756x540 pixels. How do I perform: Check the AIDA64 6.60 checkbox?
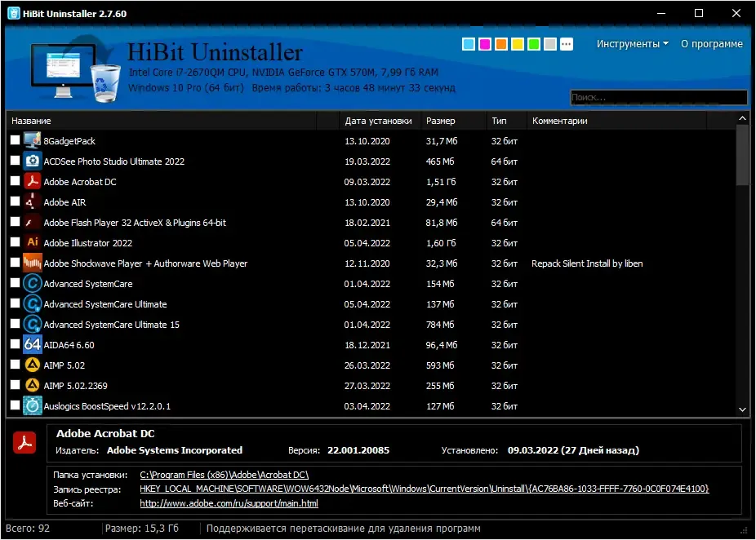pos(15,343)
